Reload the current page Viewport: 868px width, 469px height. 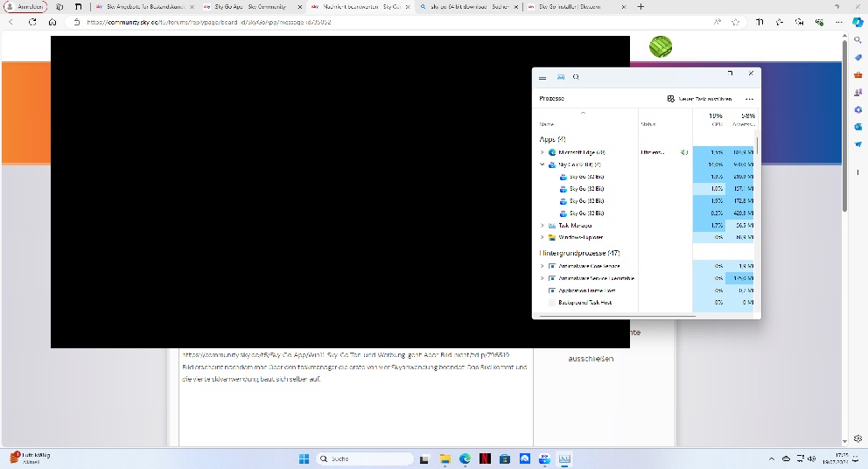click(32, 22)
